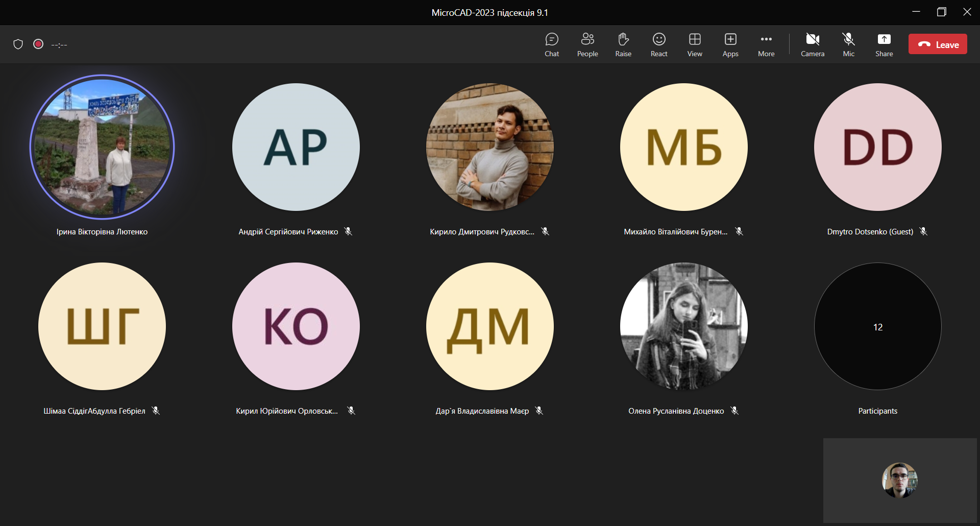This screenshot has height=526, width=980.
Task: Select the МБ avatar of Михайло Віталійович
Action: [684, 147]
